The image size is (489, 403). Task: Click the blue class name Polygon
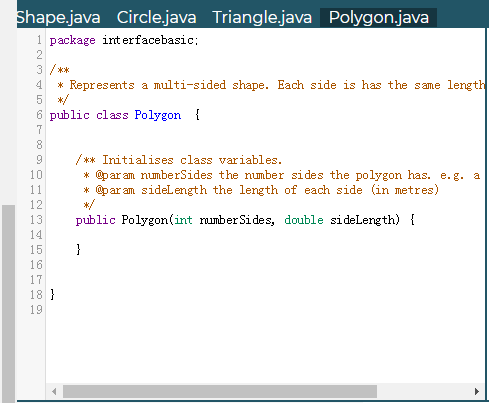point(158,115)
